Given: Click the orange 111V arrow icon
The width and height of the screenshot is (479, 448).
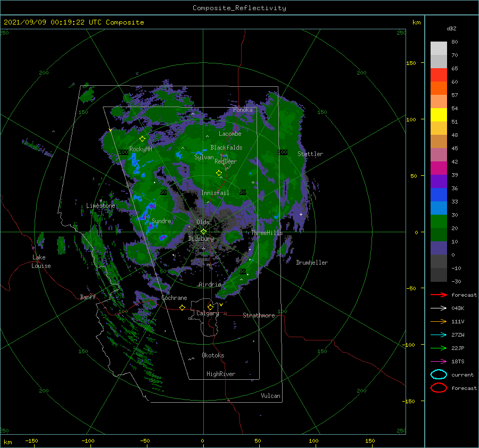Looking at the screenshot, I should tap(439, 321).
